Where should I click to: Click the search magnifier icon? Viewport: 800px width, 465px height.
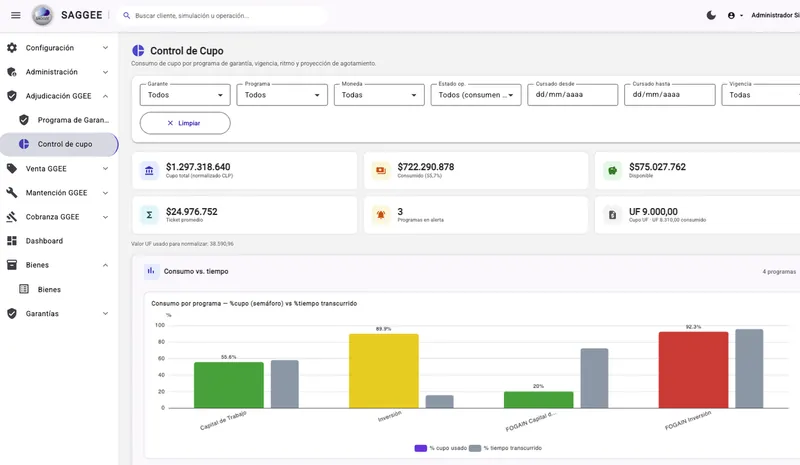tap(127, 16)
